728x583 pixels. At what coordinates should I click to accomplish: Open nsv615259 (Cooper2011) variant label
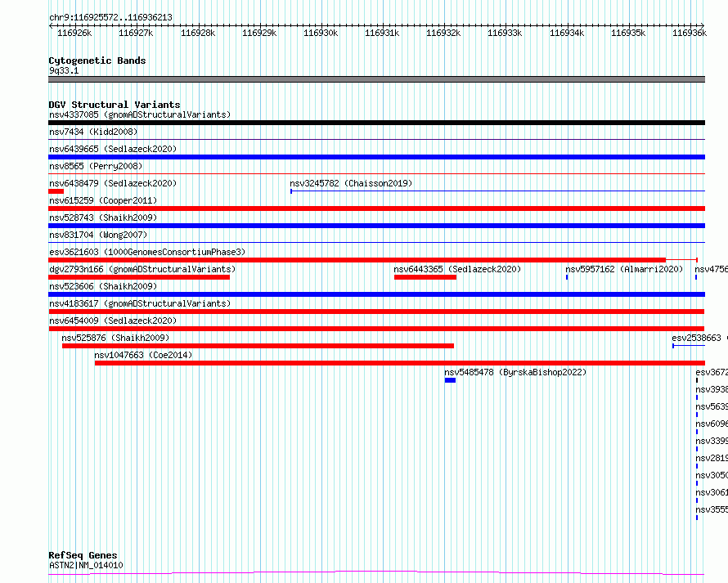(103, 200)
